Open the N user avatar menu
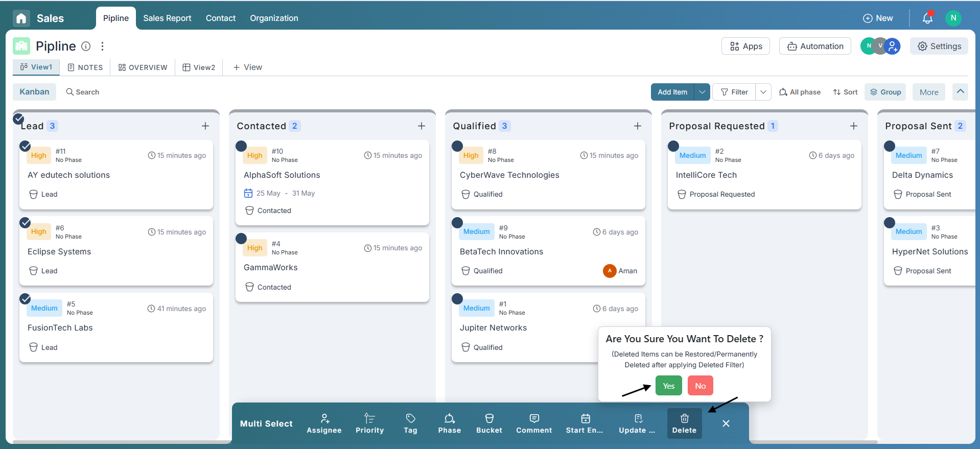The image size is (980, 449). point(953,18)
